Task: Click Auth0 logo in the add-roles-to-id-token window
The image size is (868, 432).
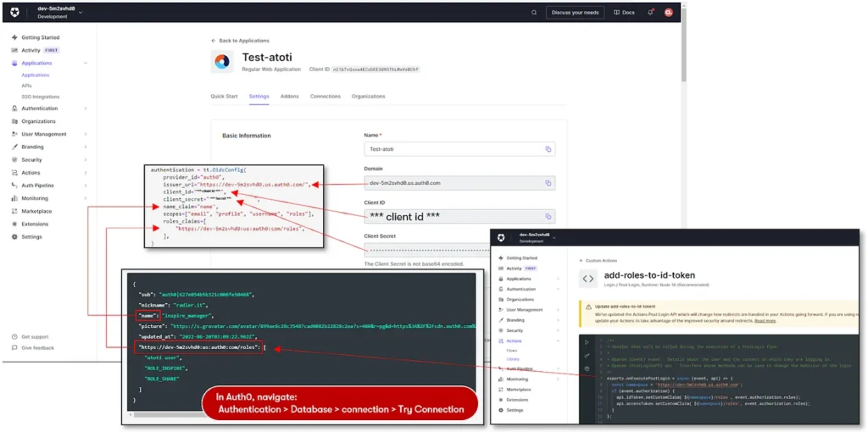Action: pyautogui.click(x=501, y=238)
